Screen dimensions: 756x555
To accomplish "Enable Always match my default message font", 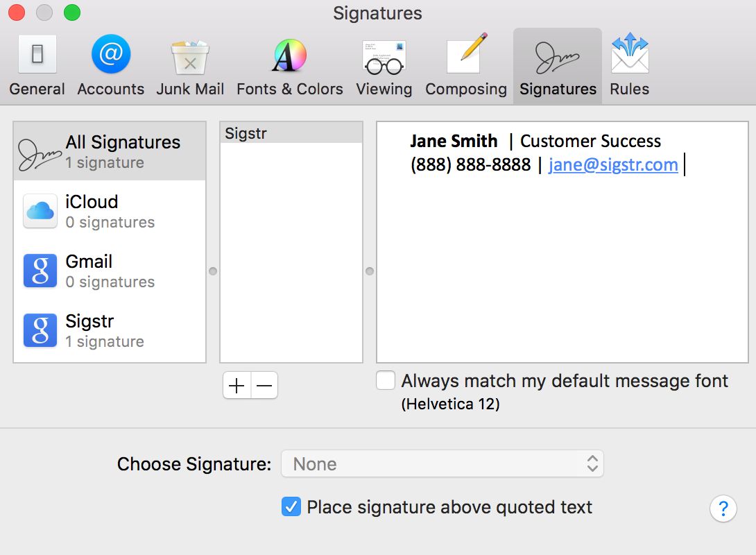I will pos(386,380).
